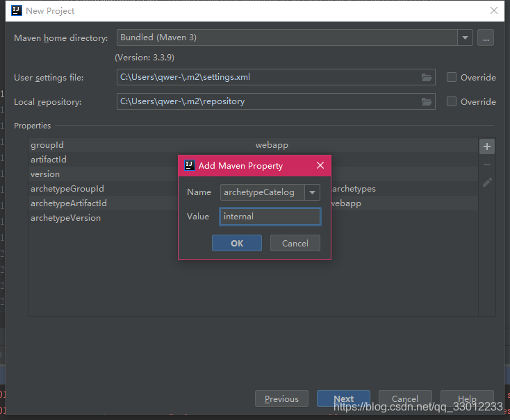Click OK in Add Maven Property dialog
510x420 pixels.
click(237, 243)
